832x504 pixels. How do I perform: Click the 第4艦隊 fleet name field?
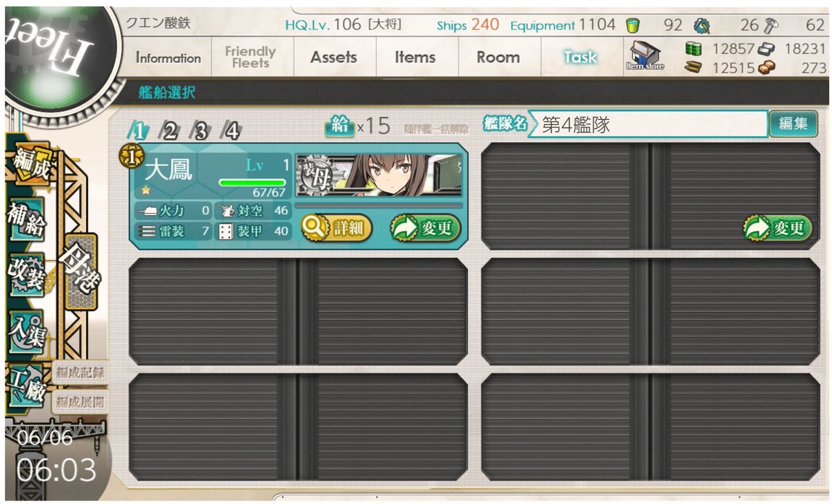coord(648,124)
